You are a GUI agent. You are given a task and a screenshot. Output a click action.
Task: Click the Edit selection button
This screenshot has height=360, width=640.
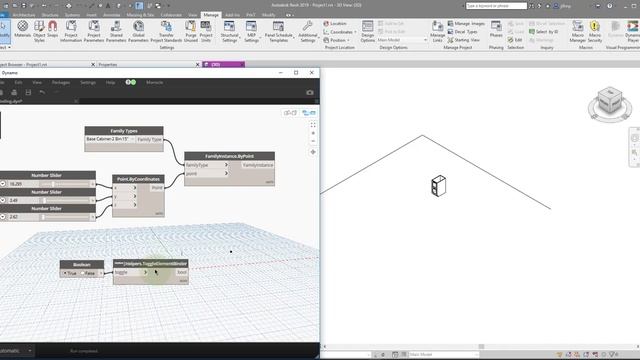pos(515,40)
